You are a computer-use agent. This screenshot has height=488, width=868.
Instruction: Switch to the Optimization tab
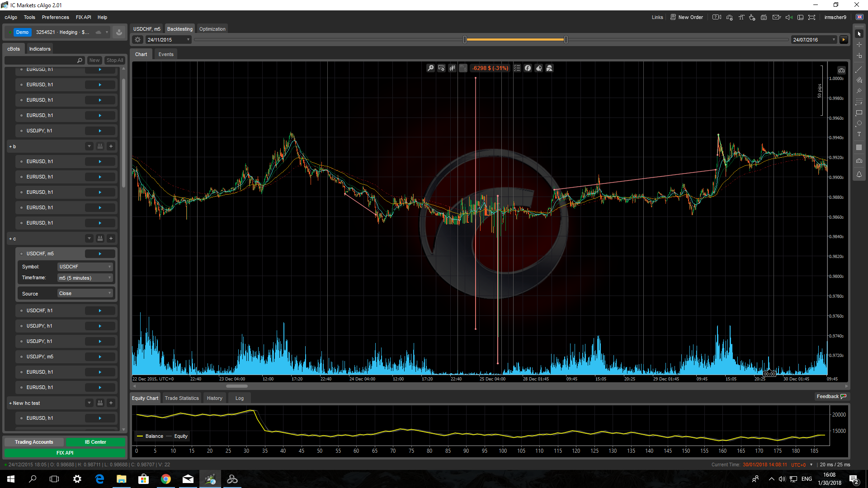(x=212, y=29)
